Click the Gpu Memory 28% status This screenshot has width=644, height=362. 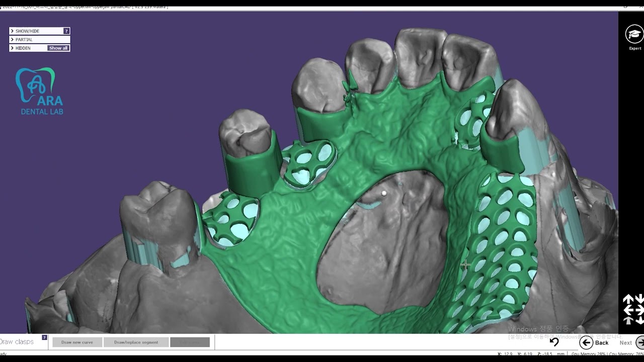click(x=588, y=354)
